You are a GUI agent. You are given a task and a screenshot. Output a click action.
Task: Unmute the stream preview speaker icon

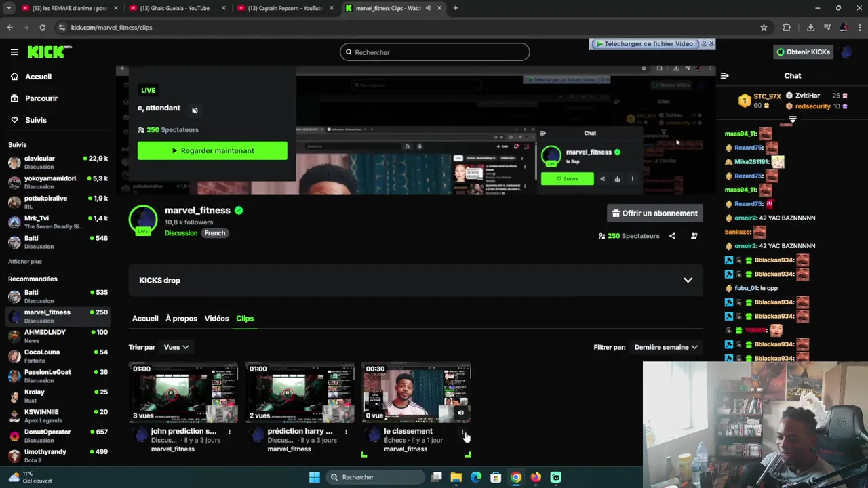(x=195, y=110)
